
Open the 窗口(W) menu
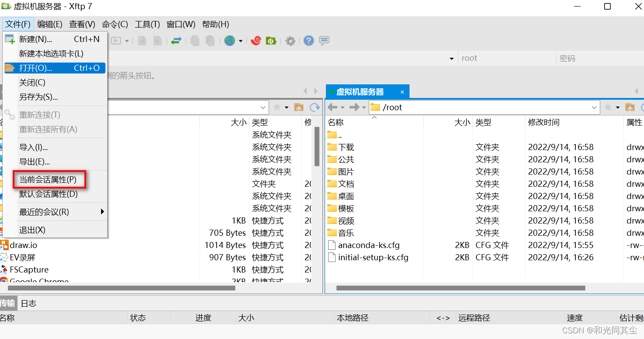[181, 24]
